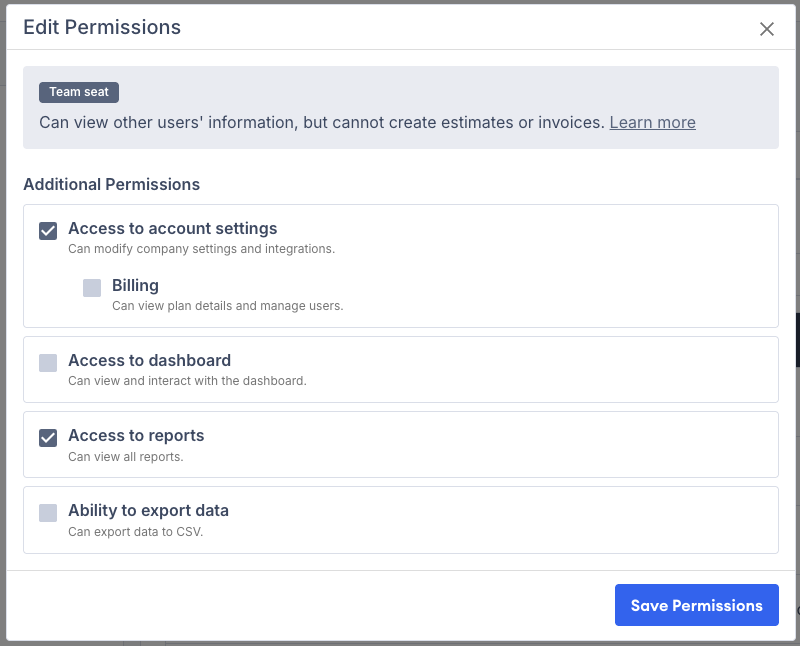Close the Edit Permissions dialog
This screenshot has width=800, height=646.
tap(766, 29)
